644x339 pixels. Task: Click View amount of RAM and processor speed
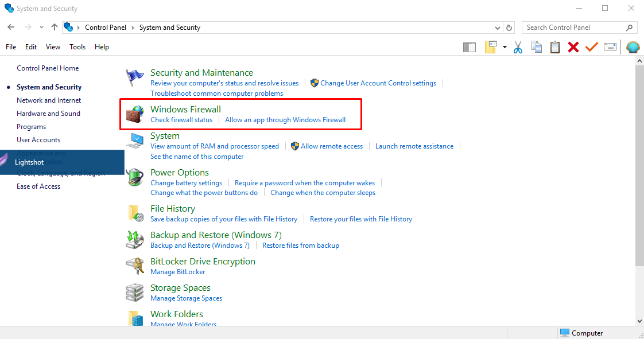215,146
